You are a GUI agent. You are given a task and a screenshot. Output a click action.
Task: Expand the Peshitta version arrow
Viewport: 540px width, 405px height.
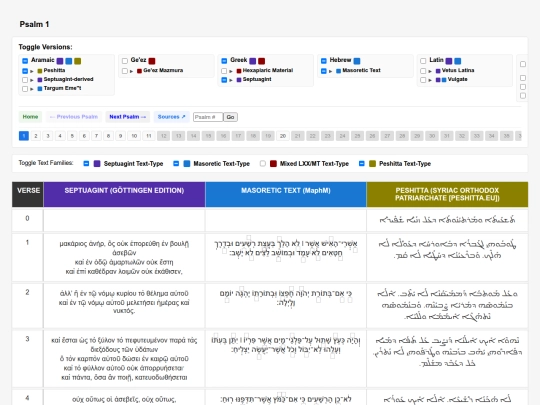(32, 71)
